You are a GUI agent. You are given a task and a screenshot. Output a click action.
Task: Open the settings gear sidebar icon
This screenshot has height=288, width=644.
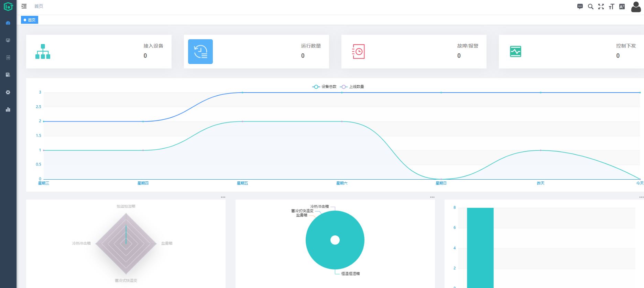[x=8, y=92]
